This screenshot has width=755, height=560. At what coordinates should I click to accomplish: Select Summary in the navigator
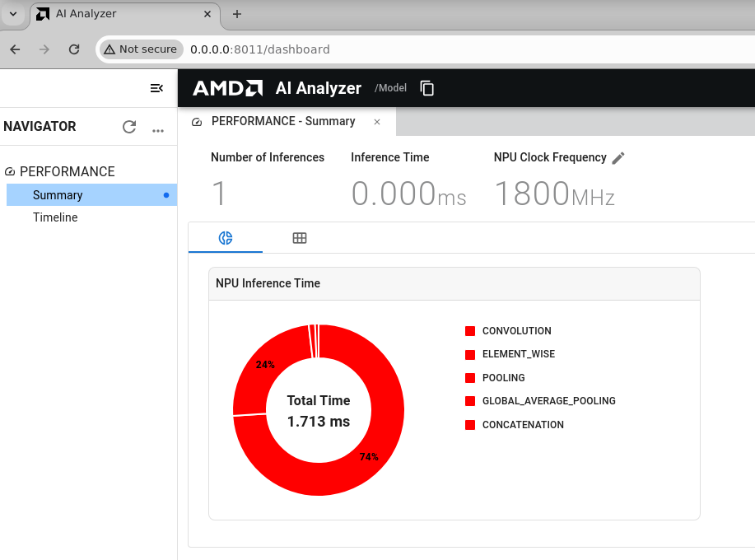[x=58, y=195]
